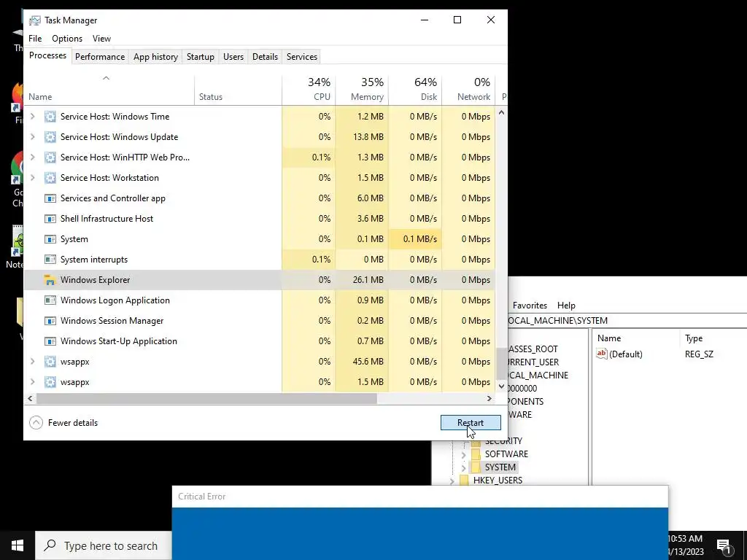Expand Service Host: WinHTTP Web Proxy row
Image resolution: width=747 pixels, height=560 pixels.
click(32, 157)
